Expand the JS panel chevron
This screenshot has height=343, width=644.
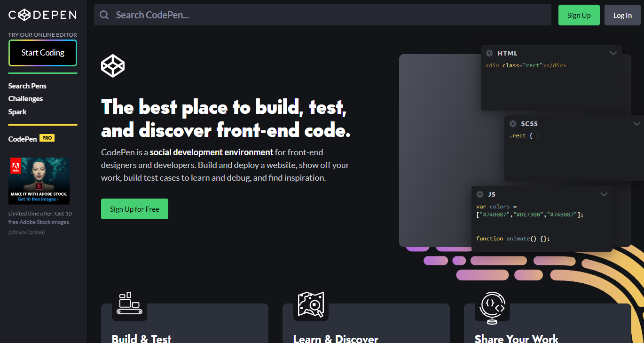point(604,194)
